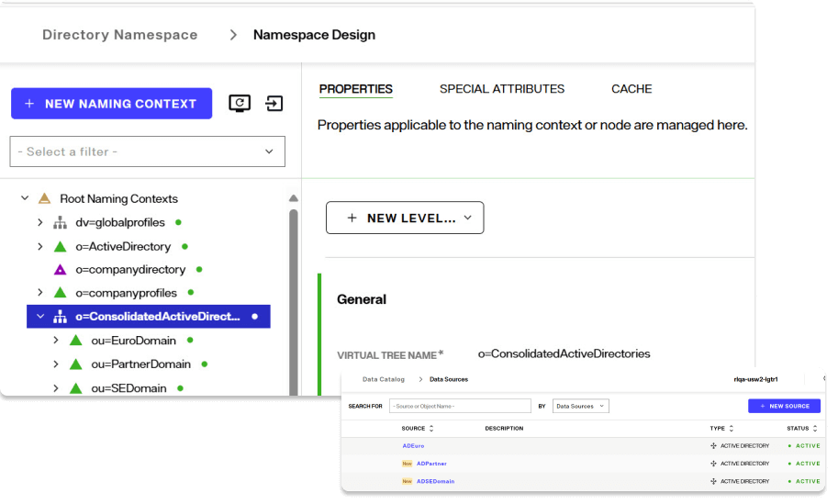The height and width of the screenshot is (504, 838).
Task: Open the Cache tab
Action: pyautogui.click(x=631, y=89)
